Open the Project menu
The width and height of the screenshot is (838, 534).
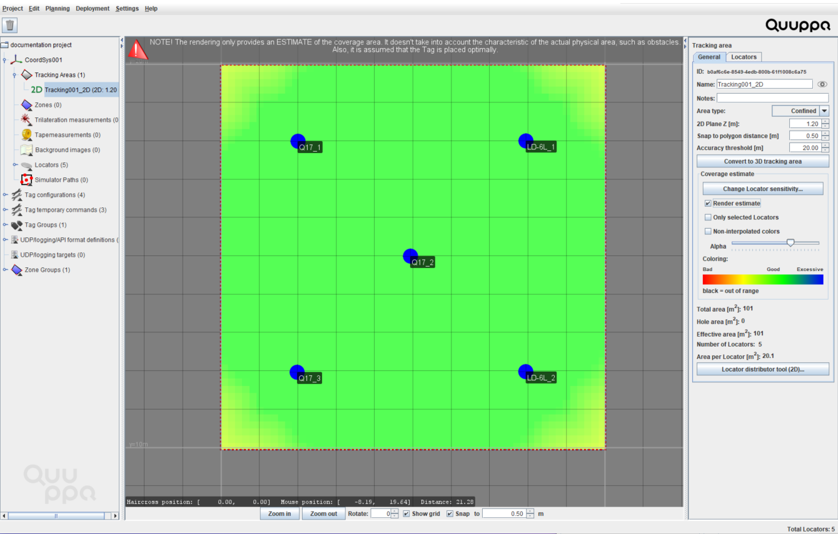[13, 9]
